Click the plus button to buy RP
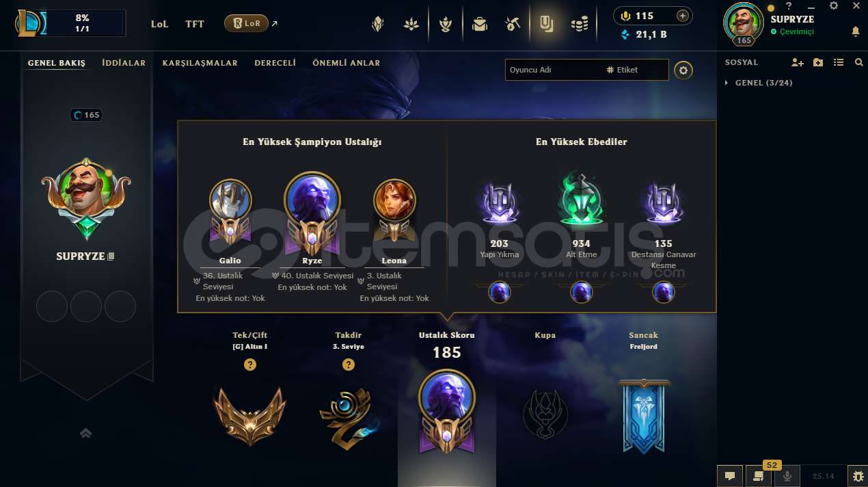Image resolution: width=868 pixels, height=487 pixels. 682,16
